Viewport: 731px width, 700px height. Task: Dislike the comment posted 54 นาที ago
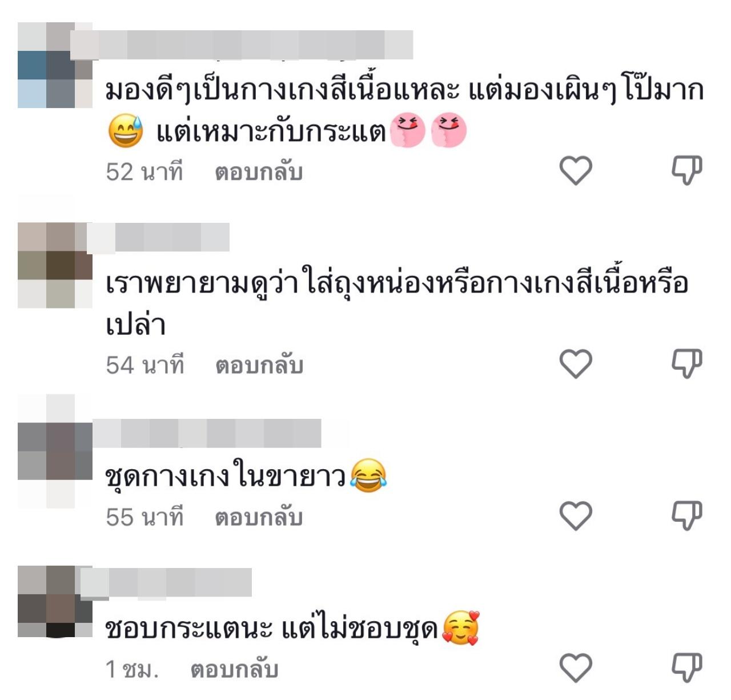[x=686, y=363]
